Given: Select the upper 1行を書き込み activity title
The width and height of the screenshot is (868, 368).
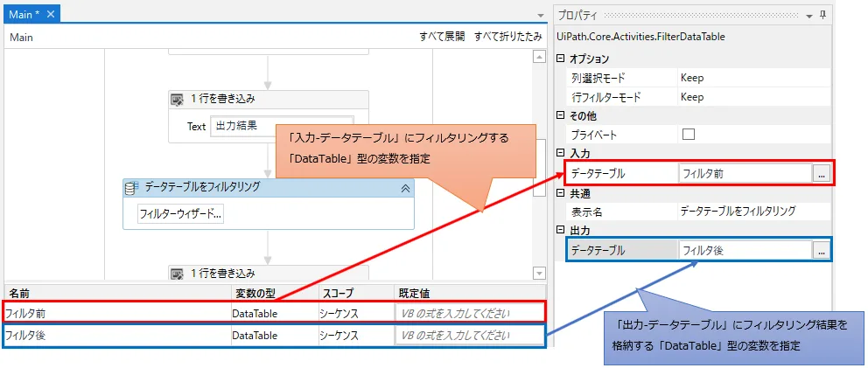Looking at the screenshot, I should [222, 100].
